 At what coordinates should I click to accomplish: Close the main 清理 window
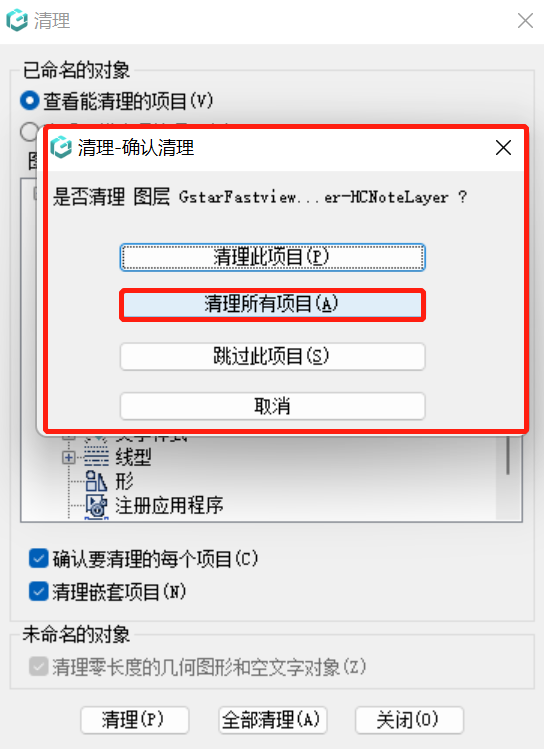pyautogui.click(x=525, y=21)
